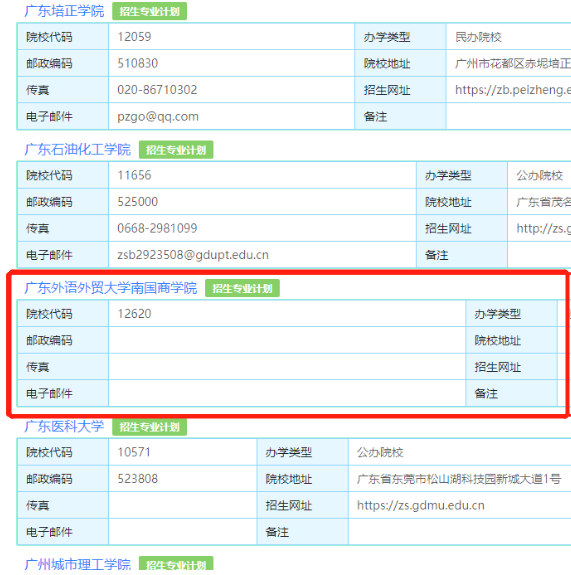This screenshot has height=575, width=571.
Task: Click 备注 label in 广东医科大学 table
Action: tap(277, 532)
